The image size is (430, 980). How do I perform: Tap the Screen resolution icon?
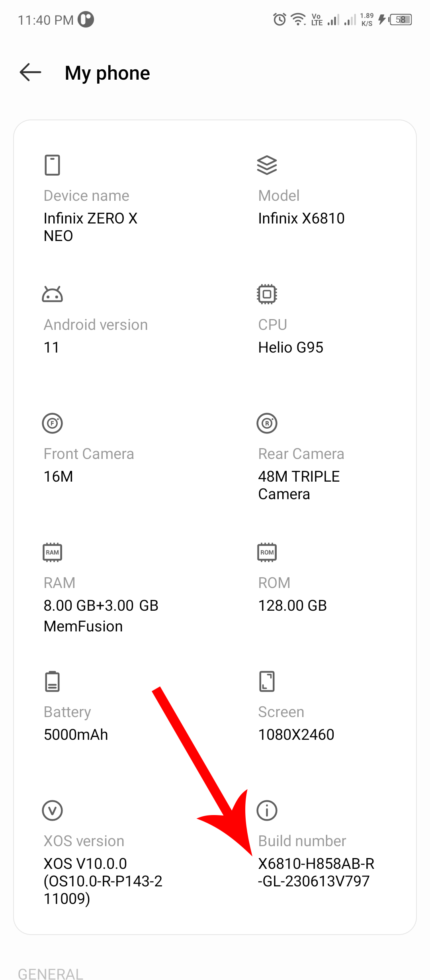(x=267, y=681)
